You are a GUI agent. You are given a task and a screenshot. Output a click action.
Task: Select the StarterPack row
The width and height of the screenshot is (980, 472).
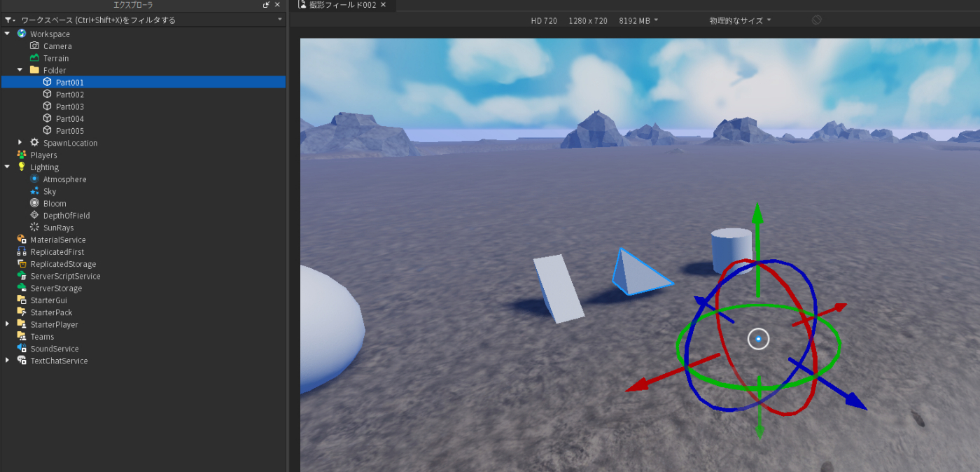point(143,312)
